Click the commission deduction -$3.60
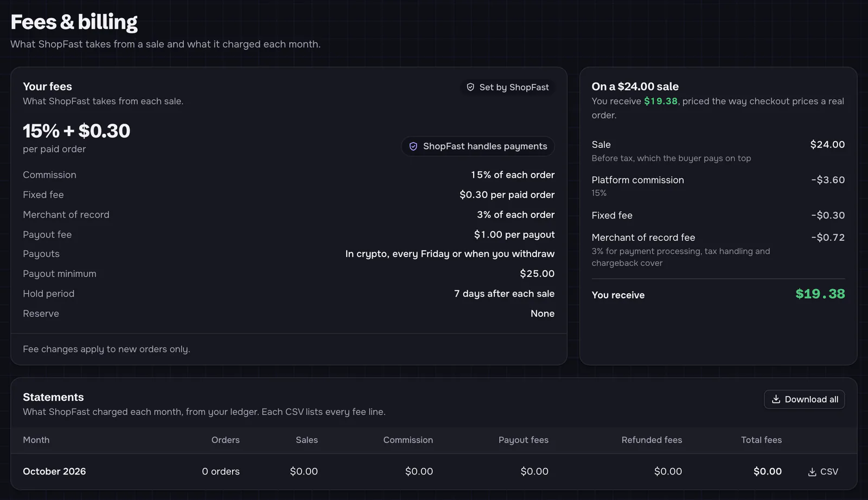 [828, 180]
